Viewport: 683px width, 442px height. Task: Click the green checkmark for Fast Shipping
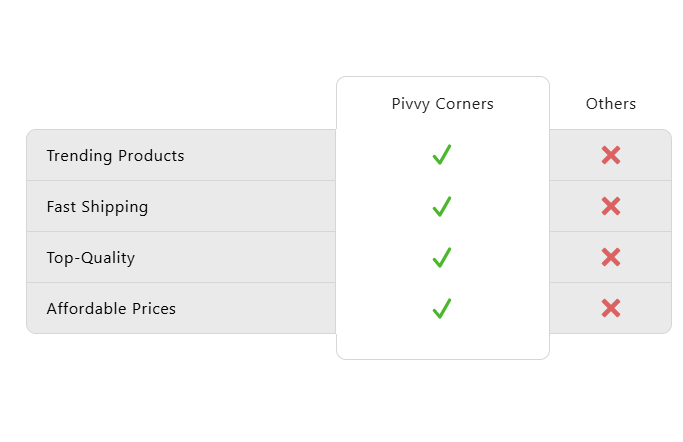(442, 206)
